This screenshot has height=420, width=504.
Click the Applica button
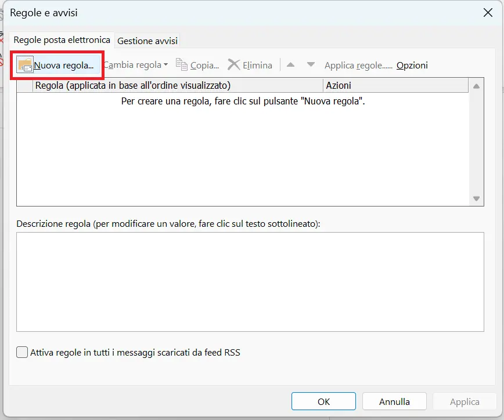tap(464, 401)
